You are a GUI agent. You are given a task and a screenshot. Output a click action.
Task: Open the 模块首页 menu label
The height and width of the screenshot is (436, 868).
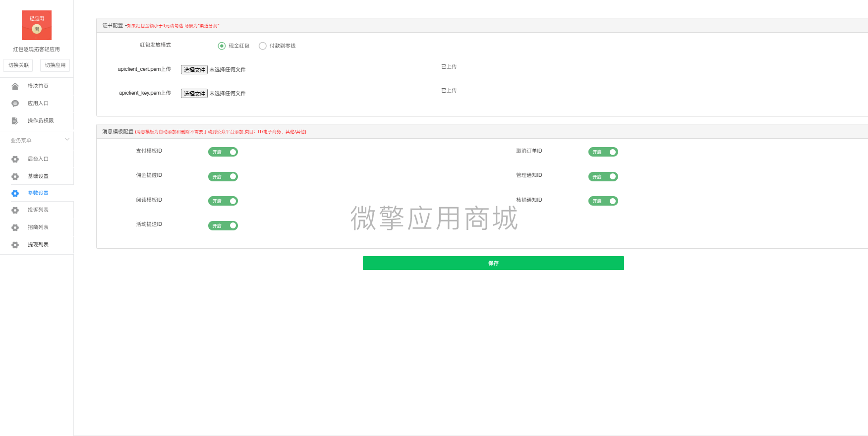tap(38, 86)
